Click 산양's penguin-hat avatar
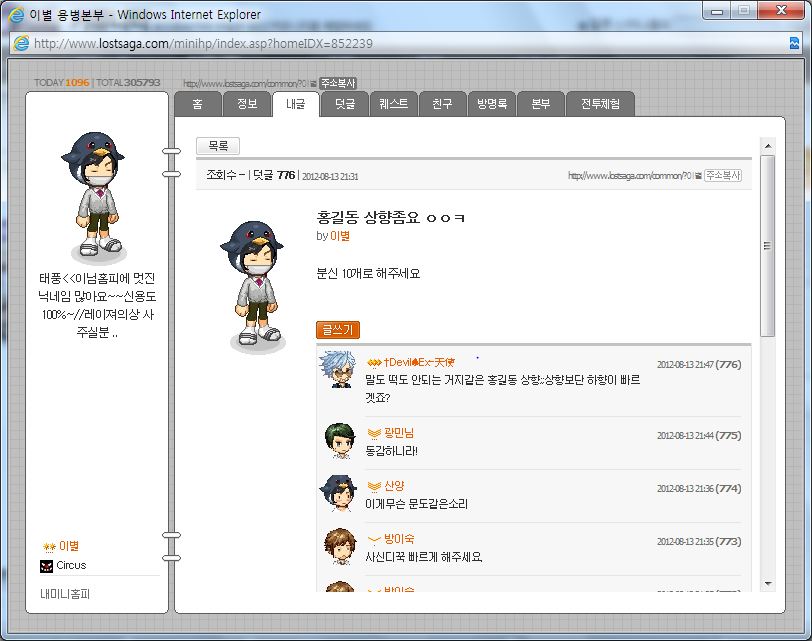This screenshot has width=812, height=641. click(x=338, y=493)
